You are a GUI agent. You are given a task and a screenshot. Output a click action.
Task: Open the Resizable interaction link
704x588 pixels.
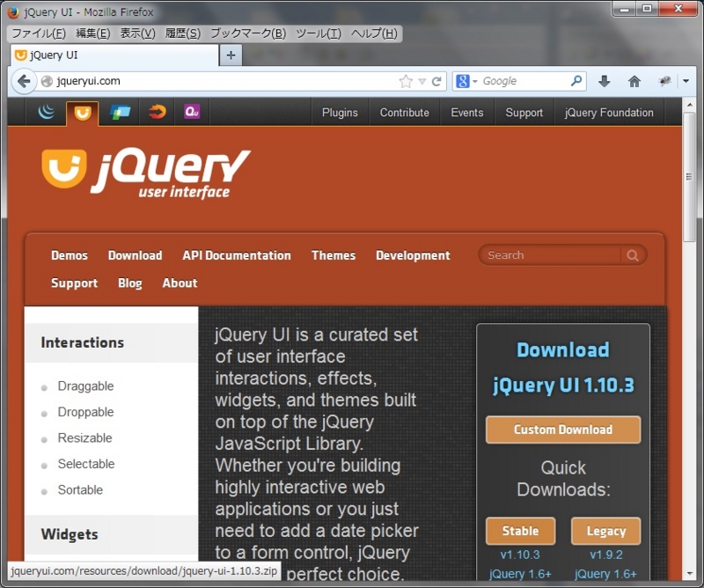84,438
